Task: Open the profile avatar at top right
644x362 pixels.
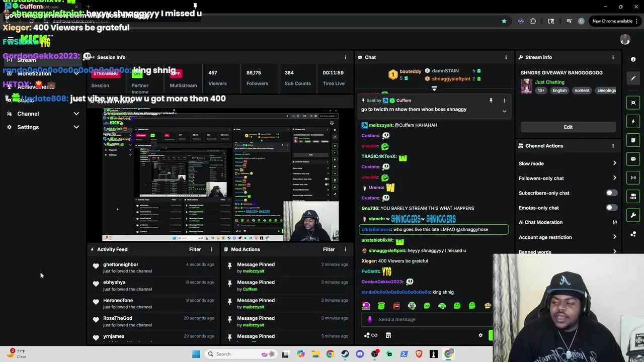Action: pyautogui.click(x=625, y=40)
